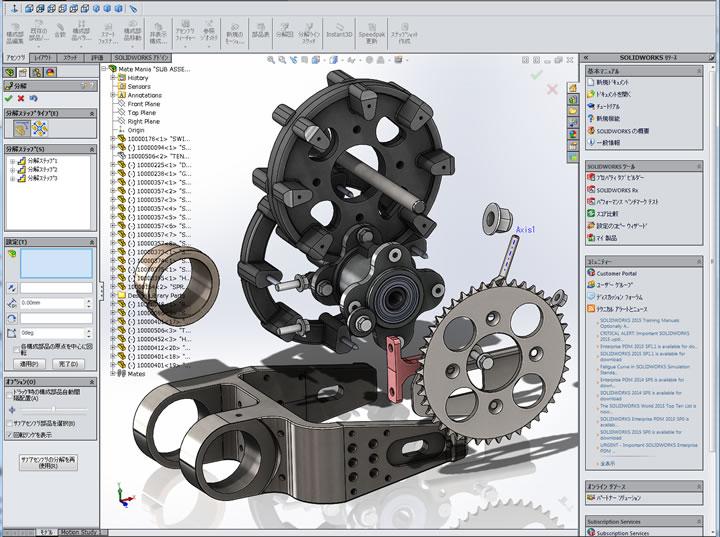
Task: Adjust the auto-spacing slider in オプション
Action: coord(53,409)
